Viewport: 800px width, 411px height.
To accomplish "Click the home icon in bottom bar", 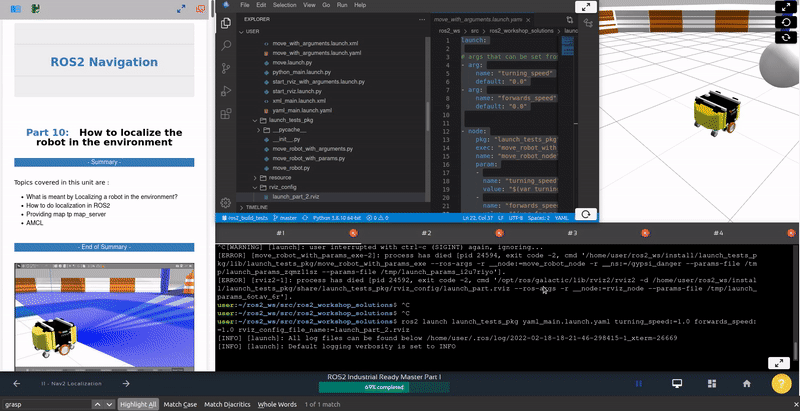I will [x=746, y=383].
